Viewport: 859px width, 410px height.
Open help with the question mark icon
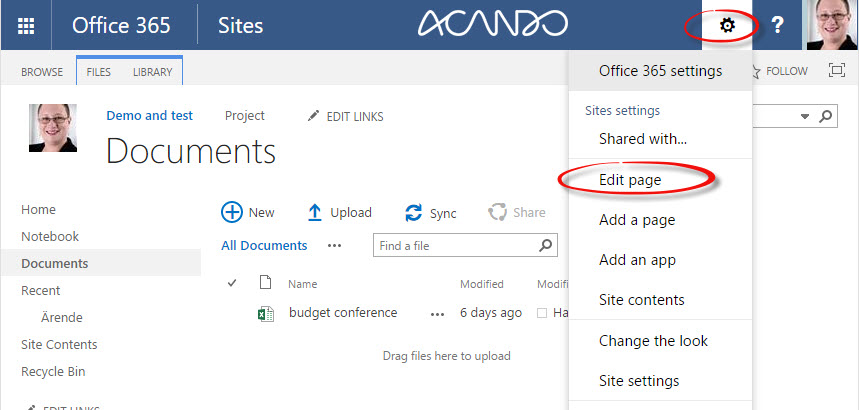(x=777, y=25)
